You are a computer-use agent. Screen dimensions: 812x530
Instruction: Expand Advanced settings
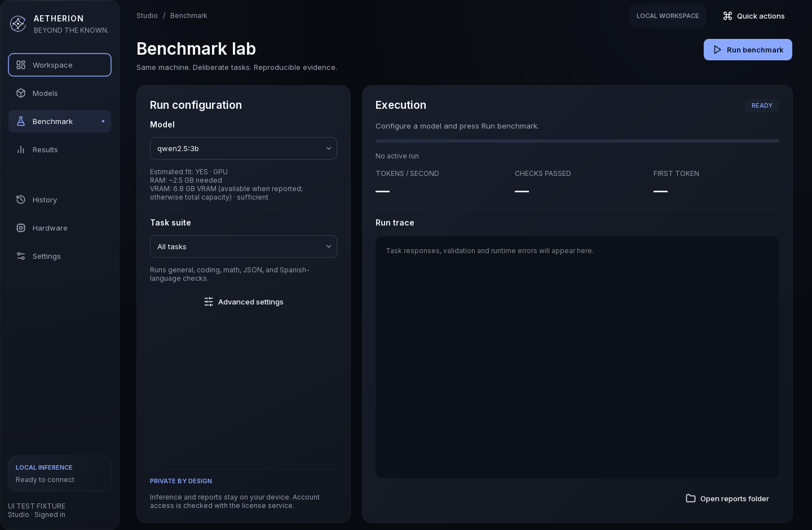pyautogui.click(x=244, y=302)
